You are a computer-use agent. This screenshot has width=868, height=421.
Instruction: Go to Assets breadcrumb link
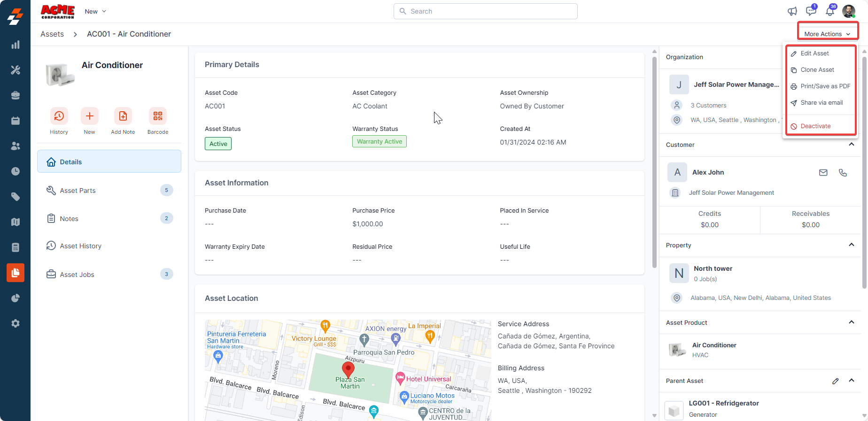tap(52, 34)
